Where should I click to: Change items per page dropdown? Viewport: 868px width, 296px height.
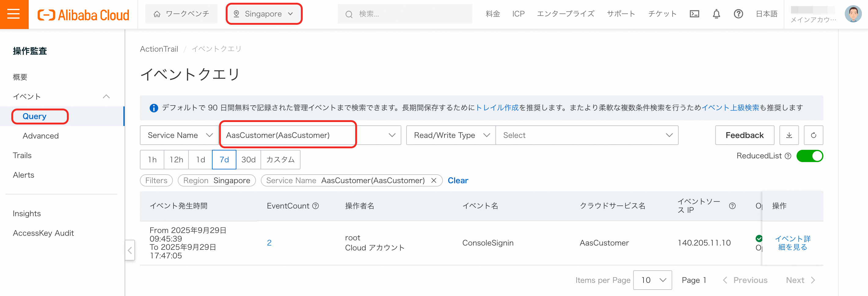652,280
